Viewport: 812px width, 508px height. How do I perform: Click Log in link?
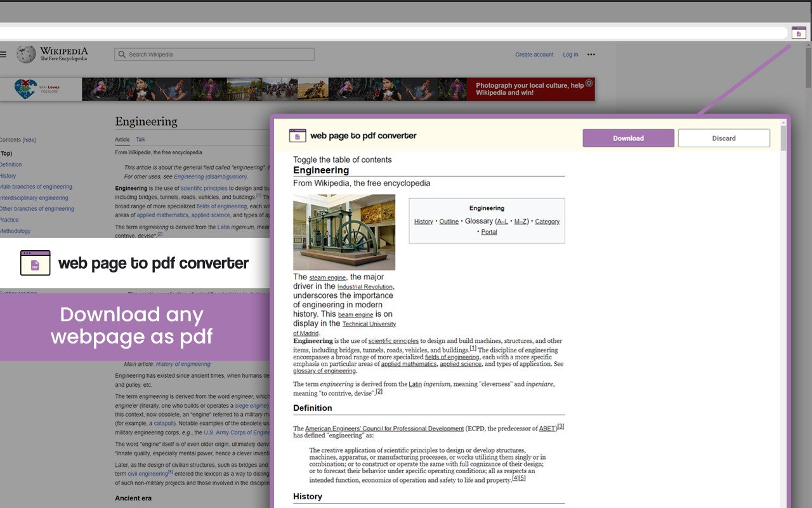click(570, 55)
